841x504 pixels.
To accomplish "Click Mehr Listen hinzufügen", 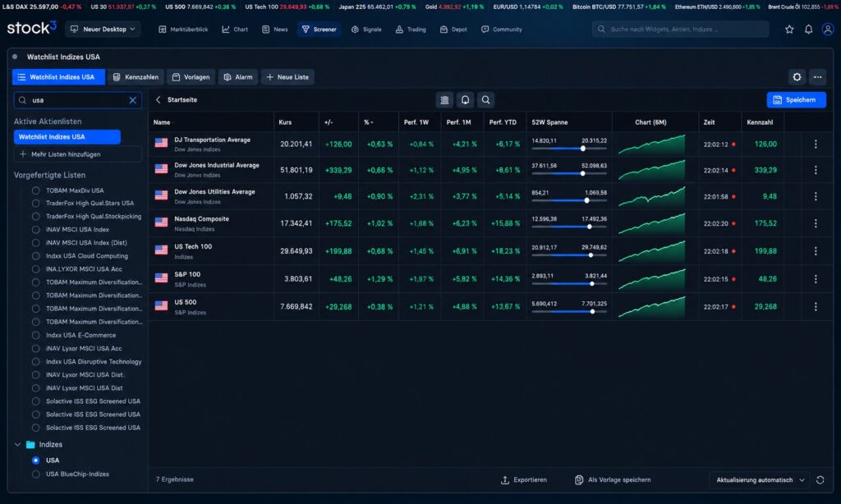I will (x=77, y=154).
